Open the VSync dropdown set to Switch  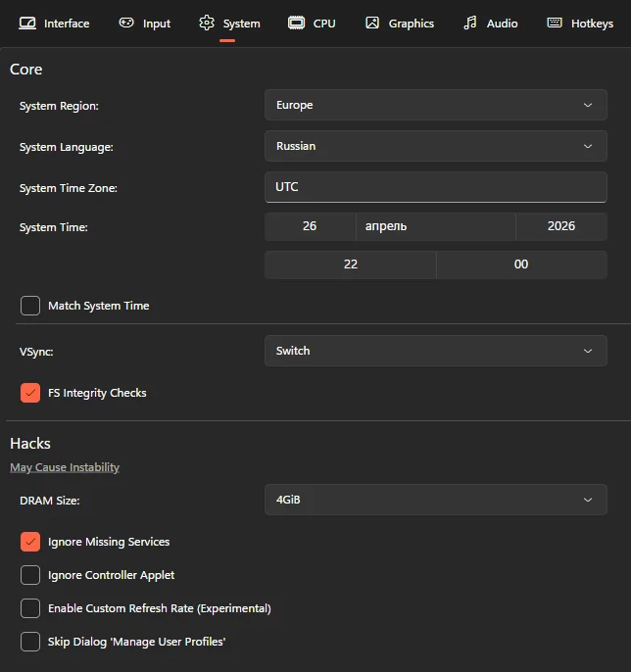(435, 351)
